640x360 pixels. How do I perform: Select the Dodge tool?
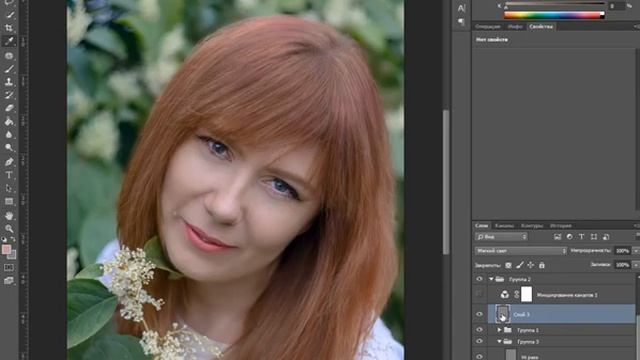(x=9, y=147)
